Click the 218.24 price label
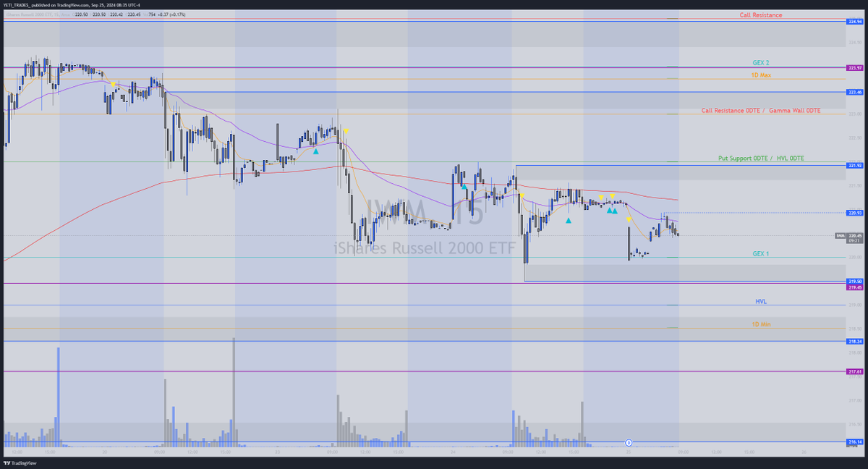This screenshot has width=868, height=469. pos(855,341)
